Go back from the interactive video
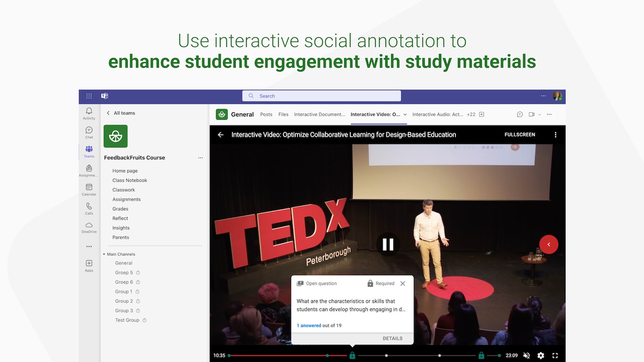 [221, 135]
